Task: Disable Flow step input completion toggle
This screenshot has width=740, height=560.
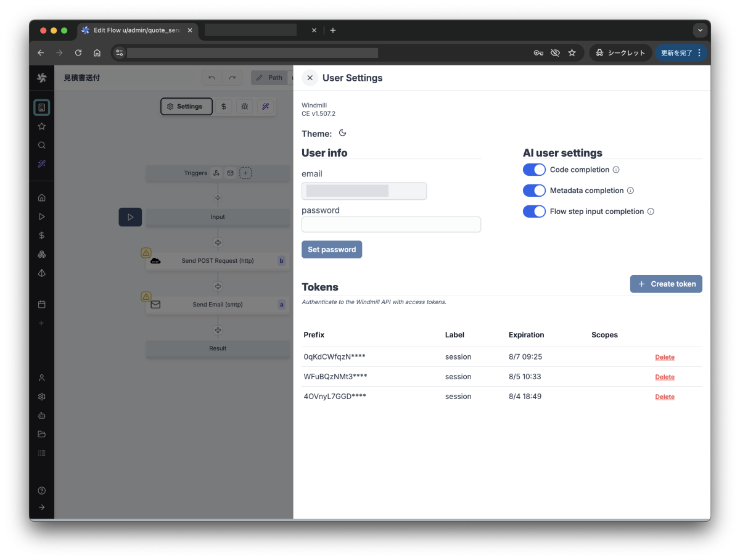Action: [x=534, y=212]
